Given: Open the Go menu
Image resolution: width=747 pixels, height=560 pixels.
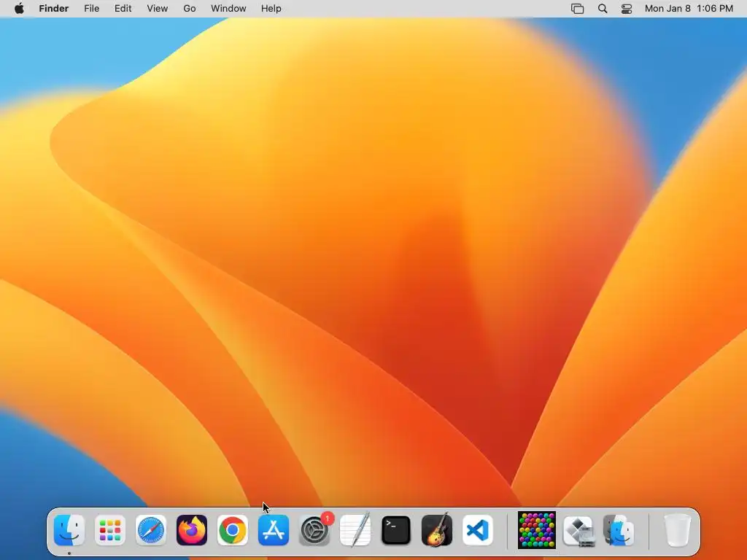Looking at the screenshot, I should point(190,9).
